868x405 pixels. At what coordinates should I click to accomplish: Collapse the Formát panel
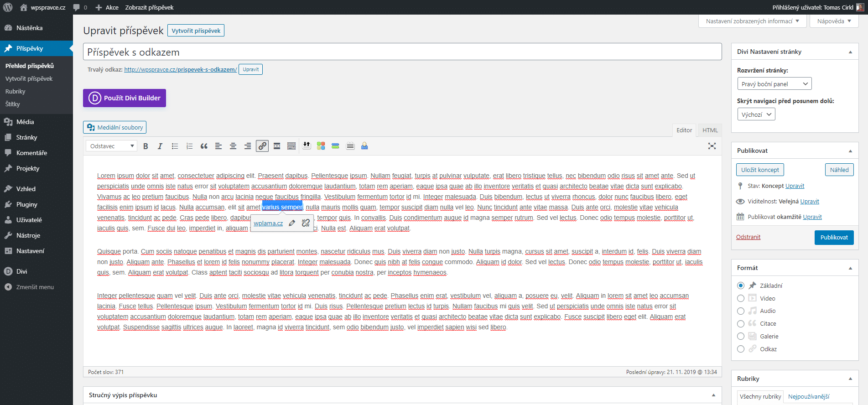click(850, 268)
